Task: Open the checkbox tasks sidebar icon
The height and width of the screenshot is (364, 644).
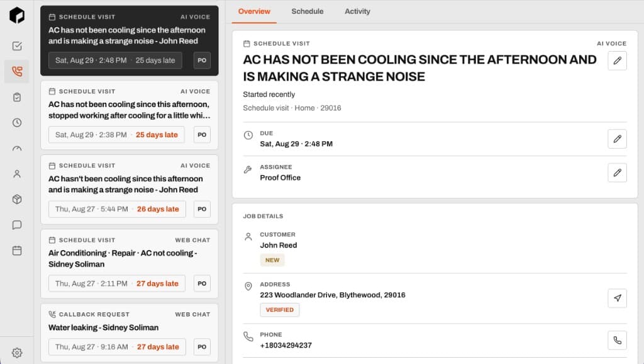Action: pyautogui.click(x=17, y=45)
